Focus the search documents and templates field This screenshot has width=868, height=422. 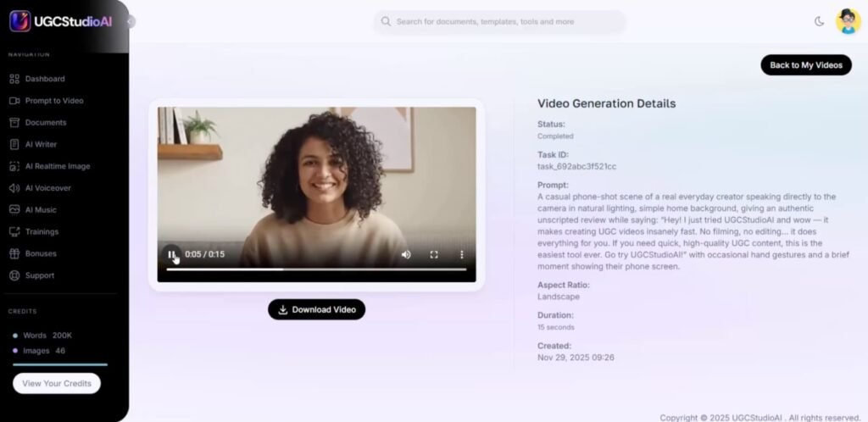click(x=500, y=21)
